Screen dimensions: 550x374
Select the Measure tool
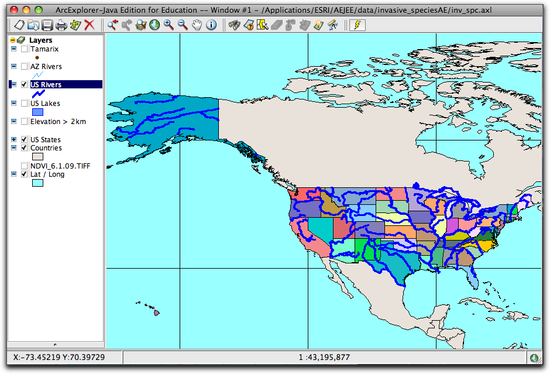pos(333,25)
